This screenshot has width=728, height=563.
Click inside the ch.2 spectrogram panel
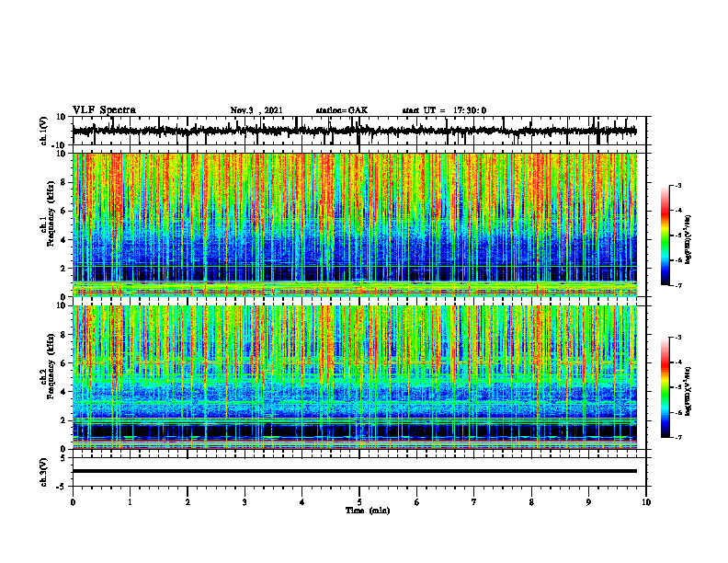[355, 377]
